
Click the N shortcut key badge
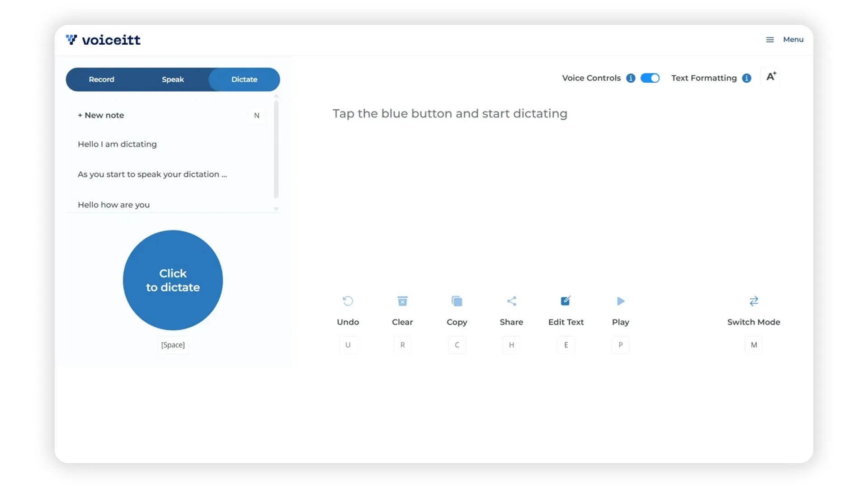pyautogui.click(x=256, y=116)
